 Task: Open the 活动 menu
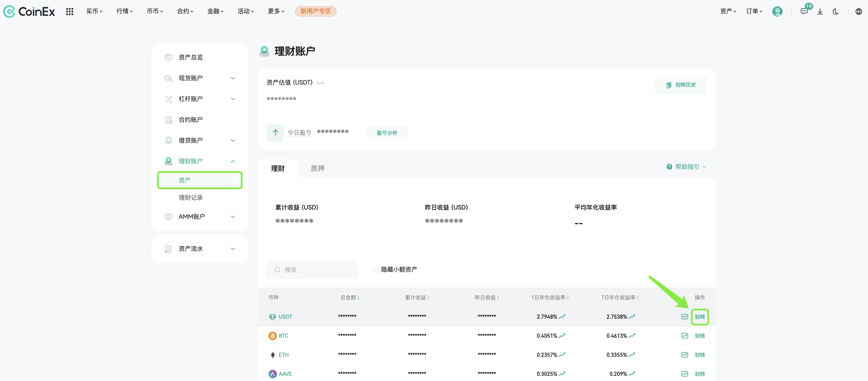(246, 12)
